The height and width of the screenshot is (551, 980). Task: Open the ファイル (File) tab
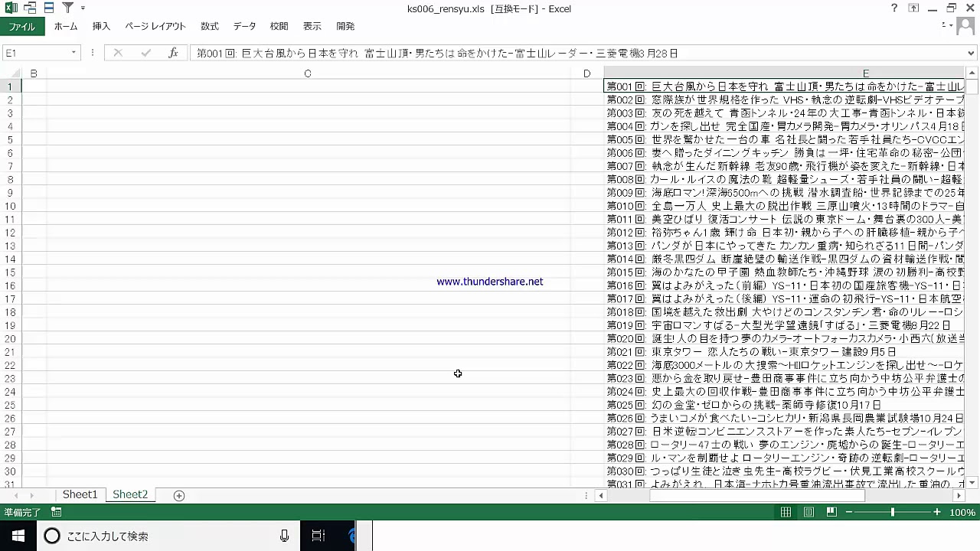click(21, 26)
